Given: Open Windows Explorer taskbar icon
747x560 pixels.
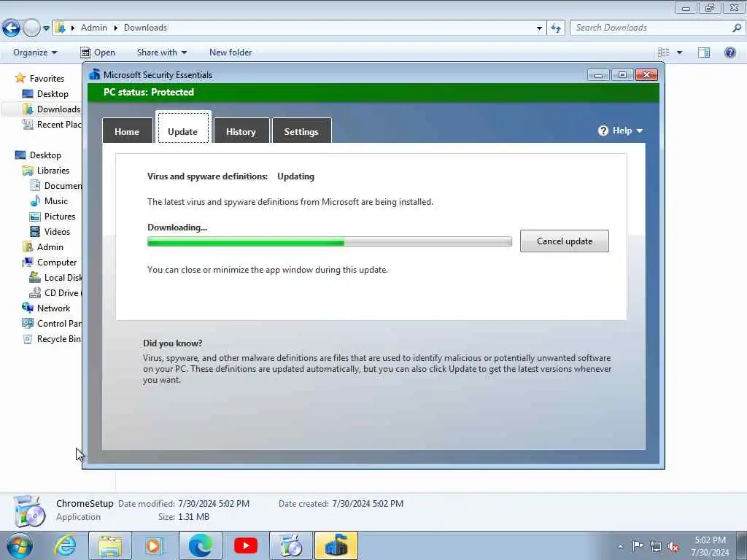Looking at the screenshot, I should (110, 545).
